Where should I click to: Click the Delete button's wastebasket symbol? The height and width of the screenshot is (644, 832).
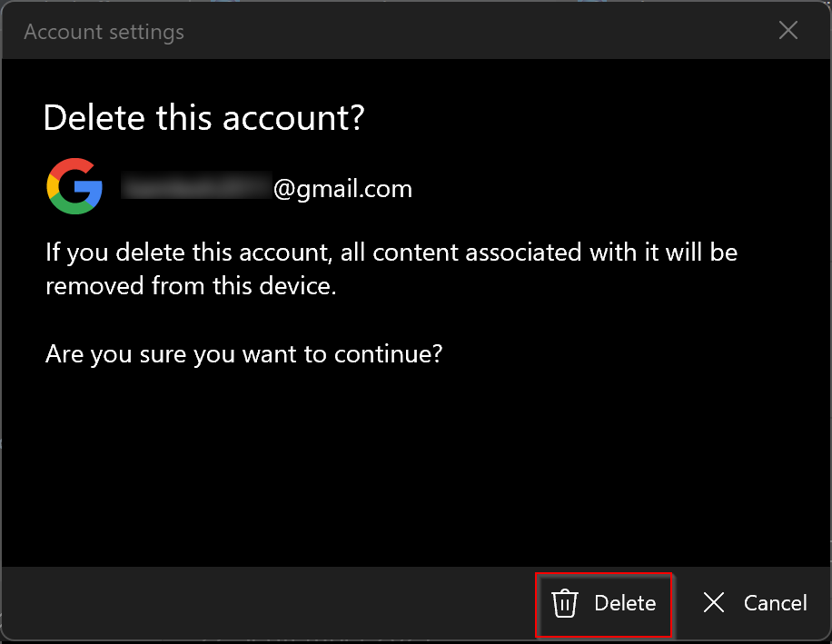(x=565, y=603)
